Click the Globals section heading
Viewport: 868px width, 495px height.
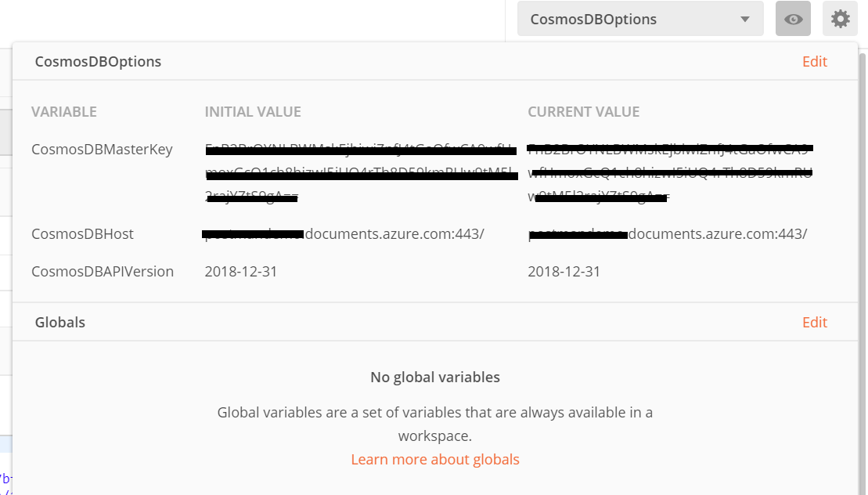tap(59, 322)
